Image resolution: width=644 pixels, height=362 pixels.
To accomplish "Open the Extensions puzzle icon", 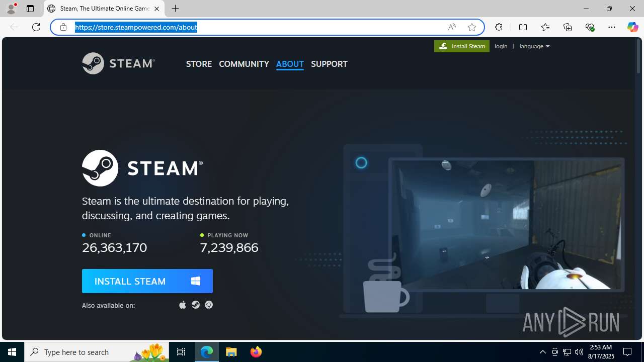I will click(x=499, y=27).
